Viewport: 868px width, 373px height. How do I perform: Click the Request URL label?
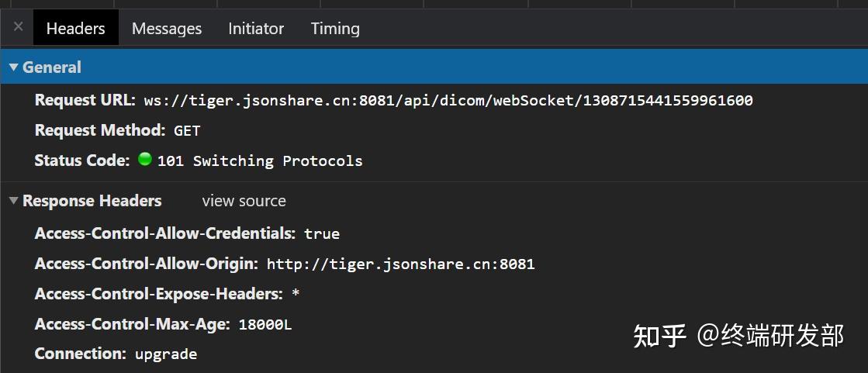click(x=85, y=100)
